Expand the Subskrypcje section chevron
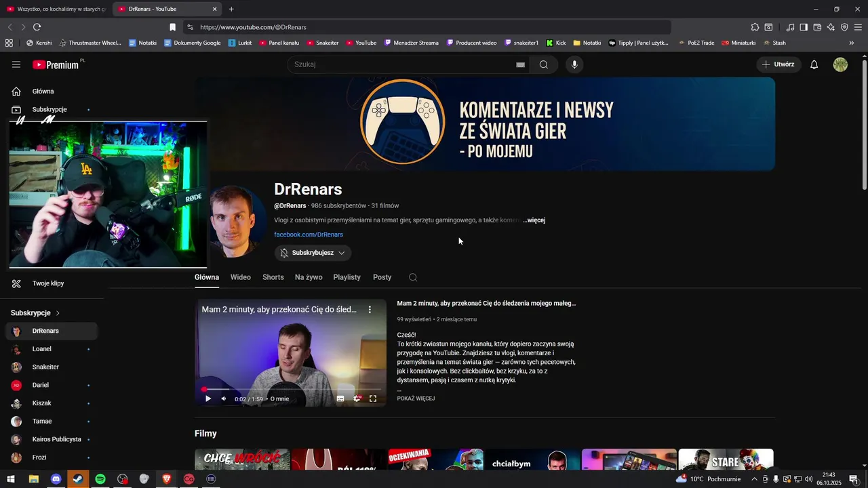This screenshot has height=488, width=868. click(58, 313)
